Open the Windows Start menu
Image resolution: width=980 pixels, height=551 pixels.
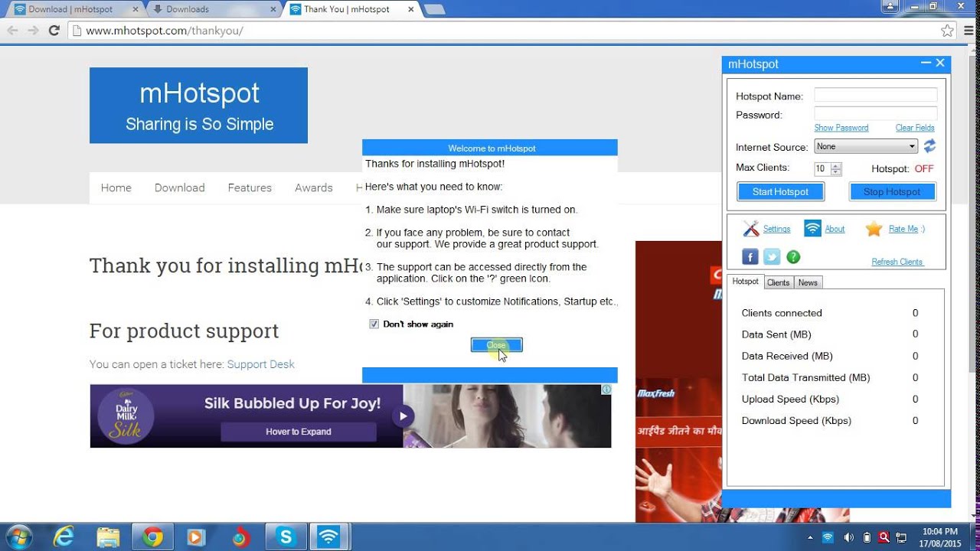click(x=18, y=537)
